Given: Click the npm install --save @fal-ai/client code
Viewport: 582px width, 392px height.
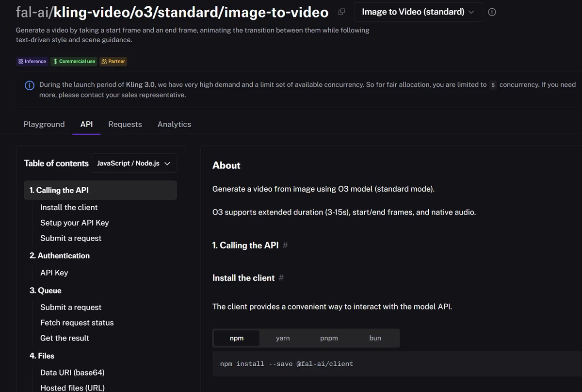Looking at the screenshot, I should [287, 364].
